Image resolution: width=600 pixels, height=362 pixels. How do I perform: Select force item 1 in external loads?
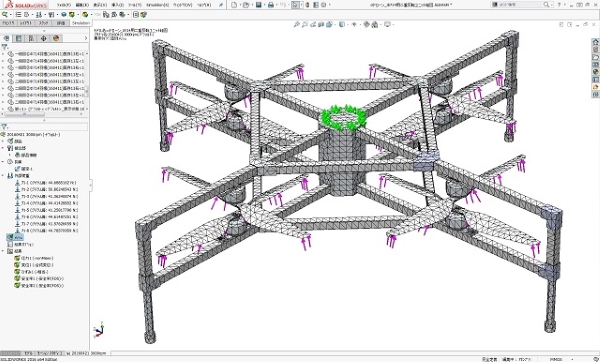[46, 183]
